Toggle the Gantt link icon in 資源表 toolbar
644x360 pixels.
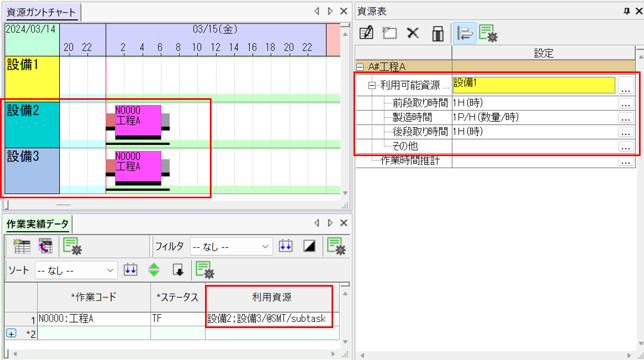465,33
